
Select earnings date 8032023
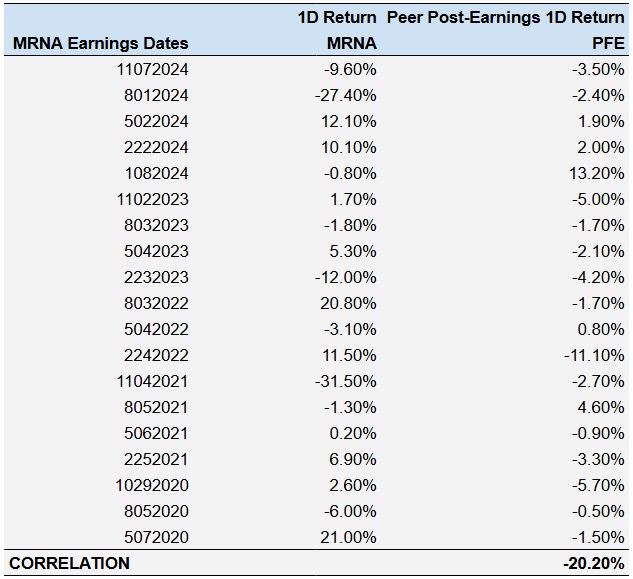(x=156, y=225)
